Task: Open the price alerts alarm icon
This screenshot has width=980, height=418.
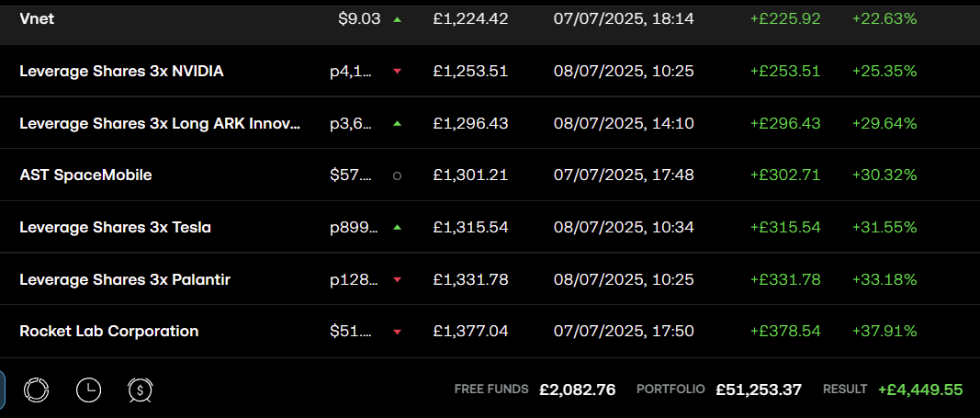Action: (x=141, y=390)
